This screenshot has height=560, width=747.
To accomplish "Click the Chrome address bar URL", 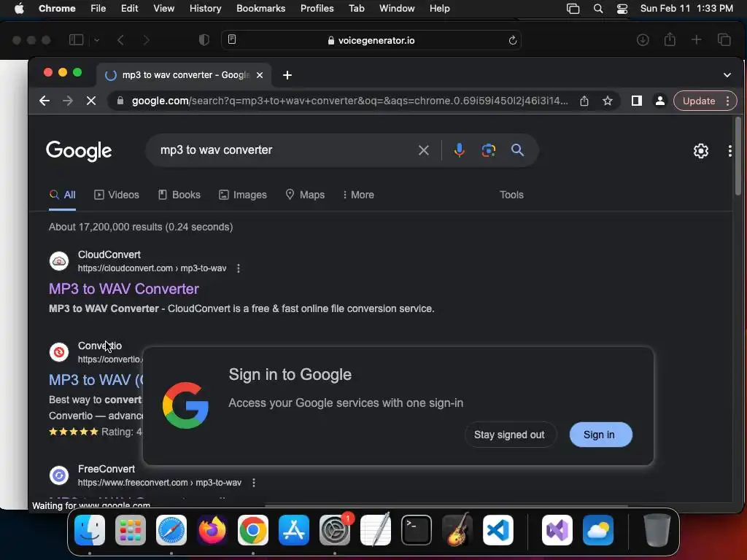I will (x=349, y=101).
